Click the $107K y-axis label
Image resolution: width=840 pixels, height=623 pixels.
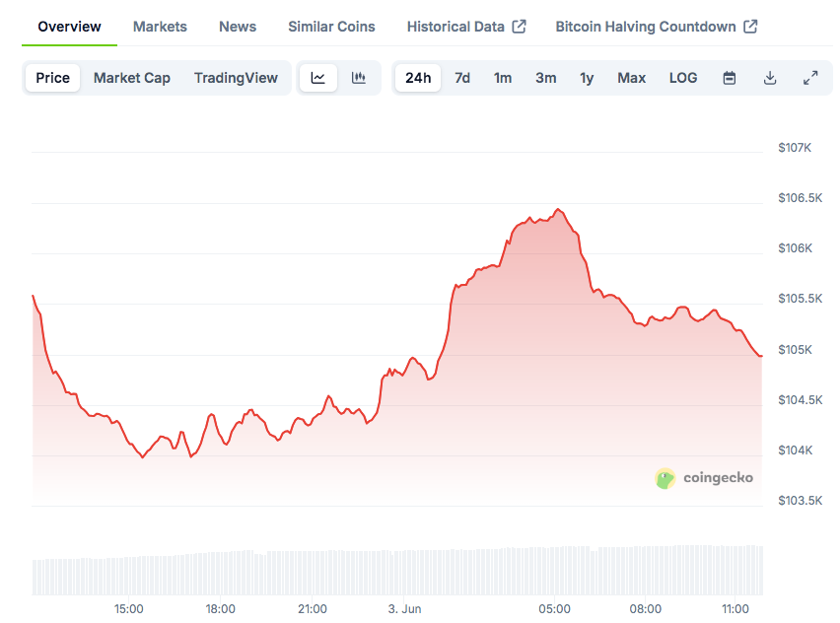pyautogui.click(x=795, y=148)
